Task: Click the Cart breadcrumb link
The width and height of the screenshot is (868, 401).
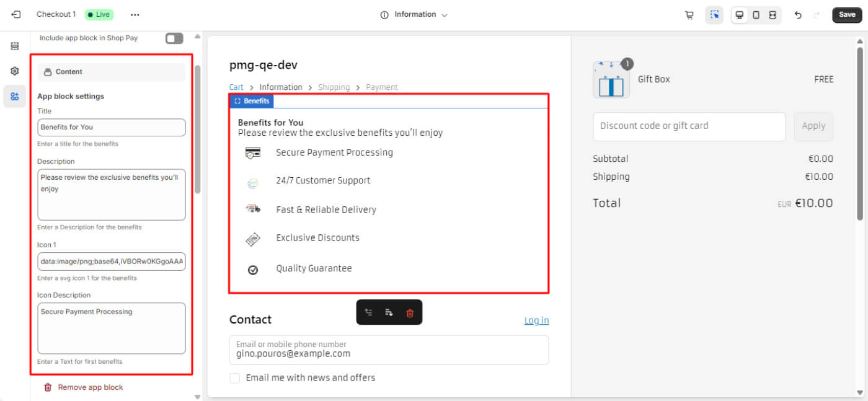Action: coord(236,87)
